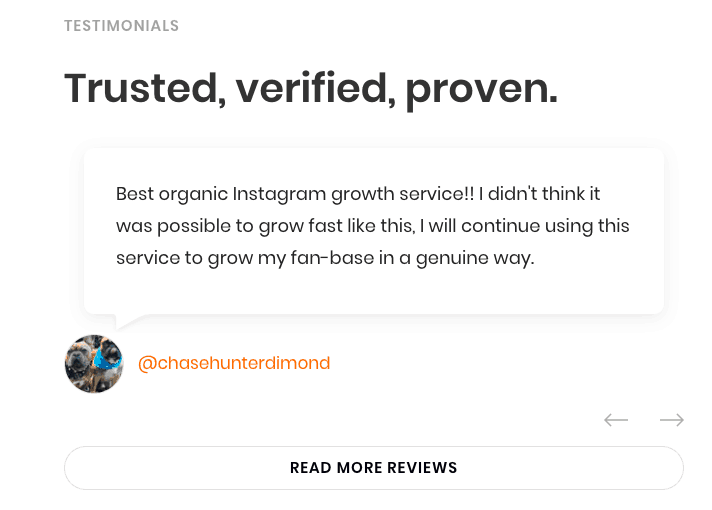The image size is (712, 510).
Task: Select the TESTIMONIALS section label
Action: tap(121, 26)
